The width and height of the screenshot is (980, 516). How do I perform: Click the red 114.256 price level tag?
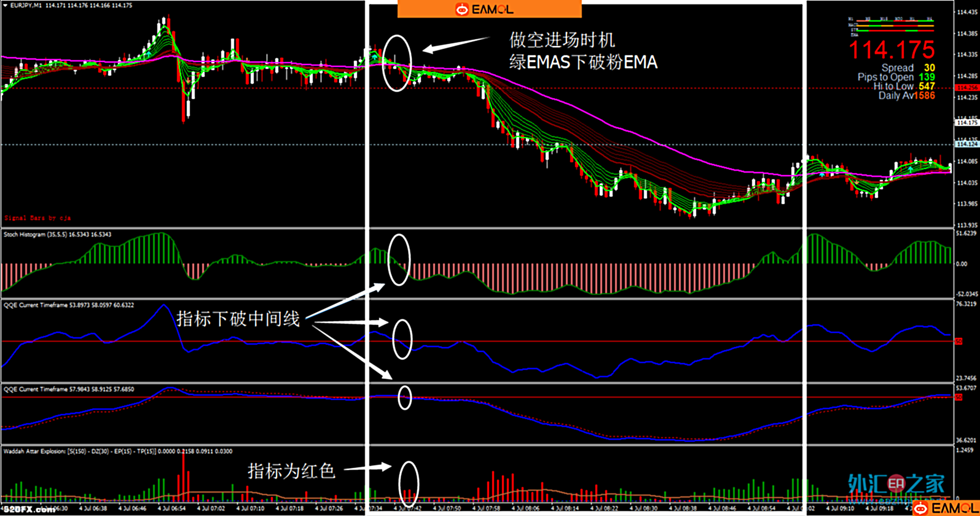tap(966, 88)
